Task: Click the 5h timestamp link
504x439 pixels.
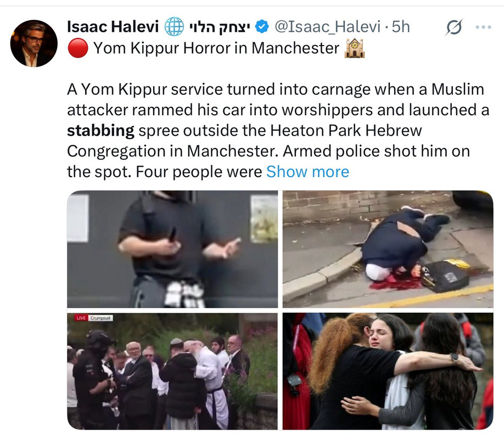Action: coord(401,27)
